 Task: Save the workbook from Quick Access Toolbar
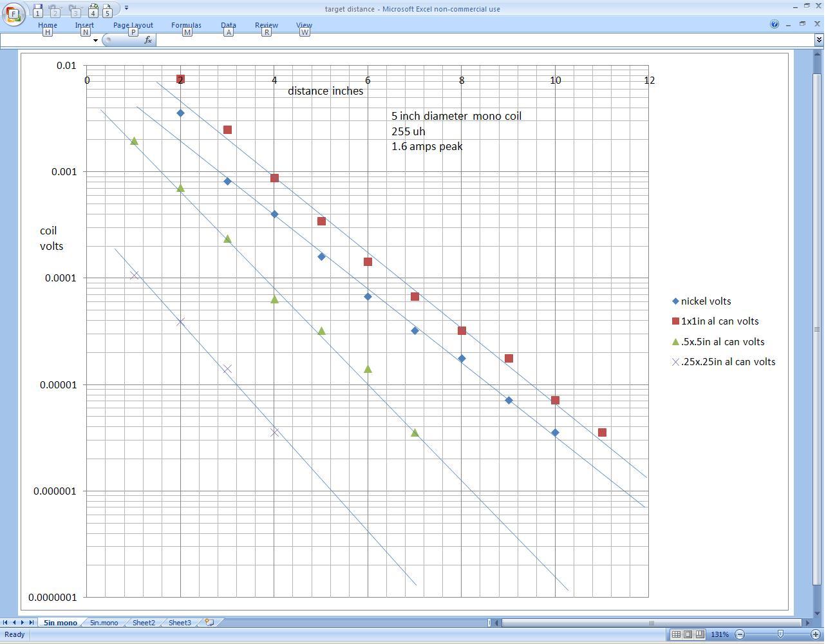click(38, 9)
